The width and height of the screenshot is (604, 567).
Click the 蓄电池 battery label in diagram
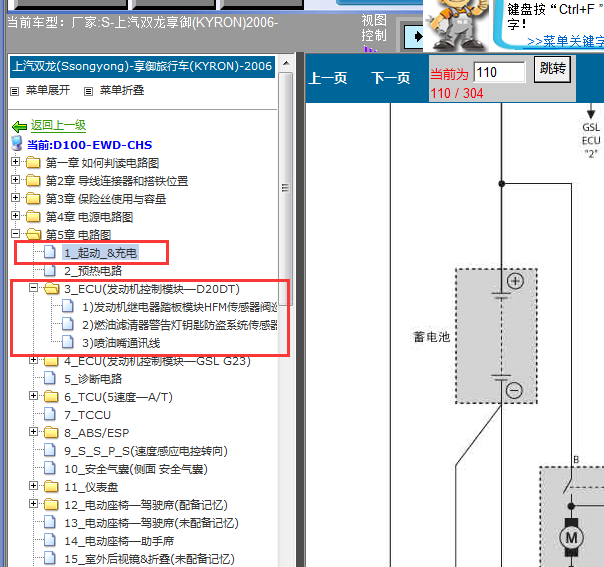(431, 337)
